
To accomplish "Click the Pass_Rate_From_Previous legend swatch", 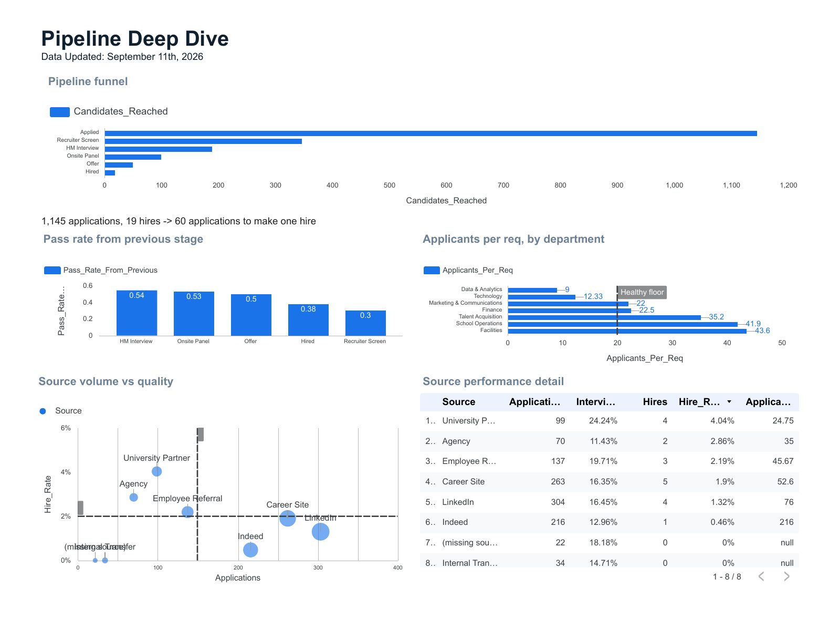I will pos(52,270).
